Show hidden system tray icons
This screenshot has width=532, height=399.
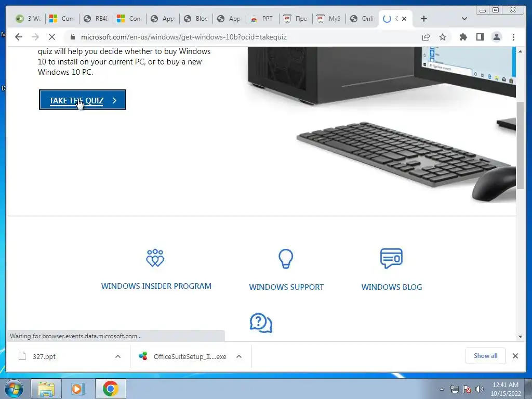click(442, 389)
